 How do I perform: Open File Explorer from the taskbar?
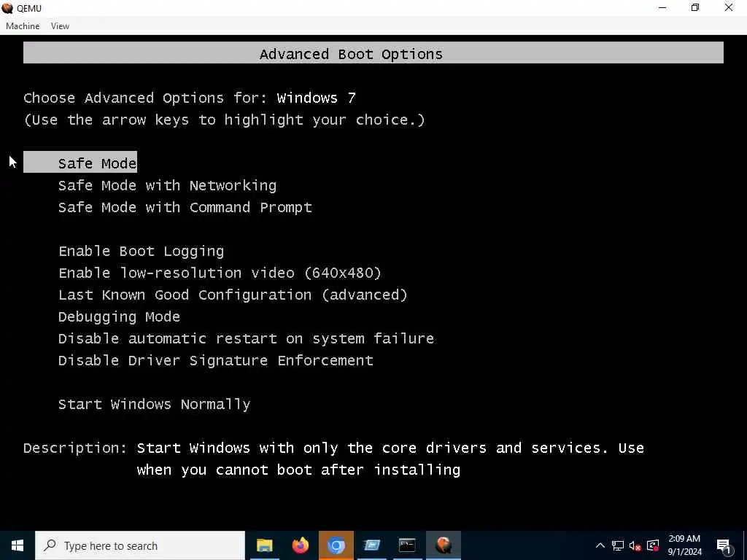[x=264, y=545]
